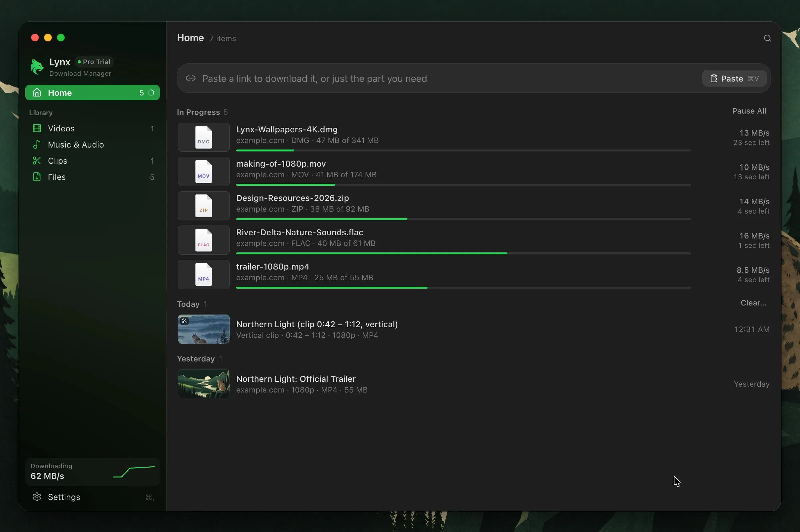This screenshot has height=532, width=800.
Task: Click the Home house icon
Action: (x=37, y=92)
